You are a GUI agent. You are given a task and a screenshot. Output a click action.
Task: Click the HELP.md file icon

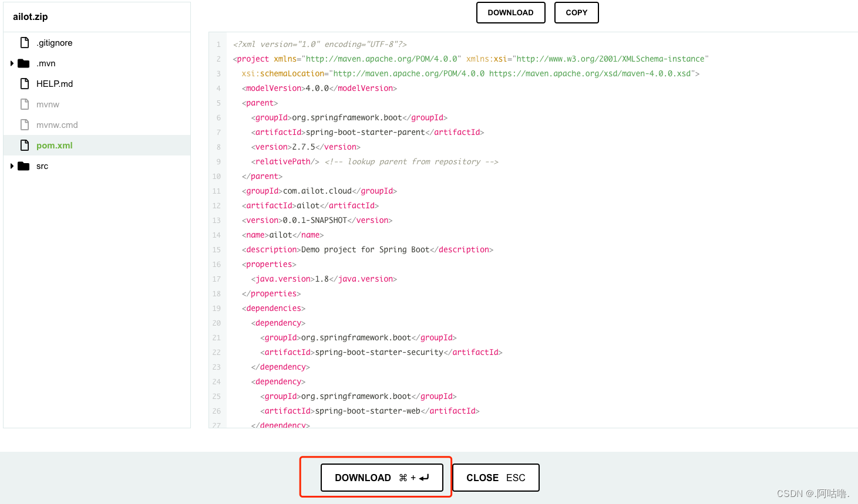25,83
